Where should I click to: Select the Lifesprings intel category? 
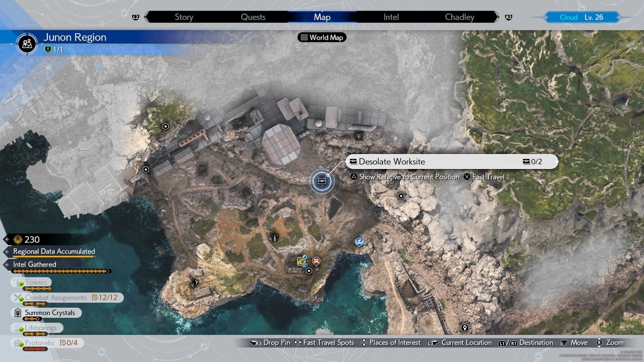coord(38,328)
